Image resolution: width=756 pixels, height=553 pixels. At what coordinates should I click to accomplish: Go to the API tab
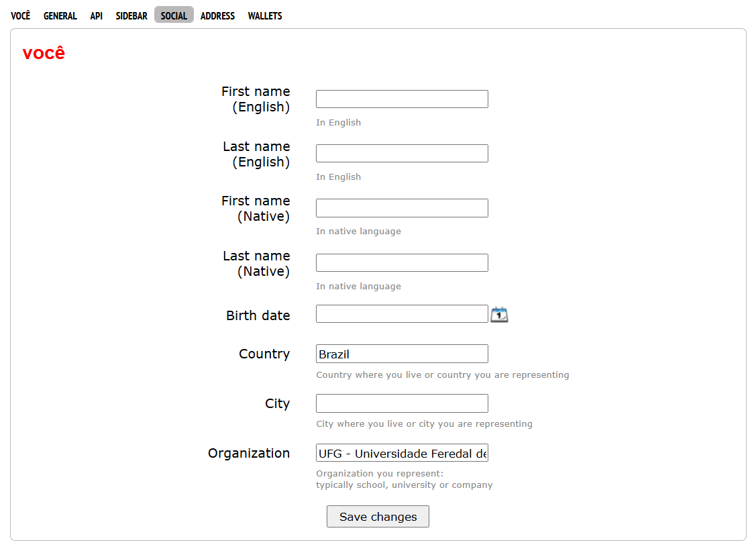(x=97, y=15)
